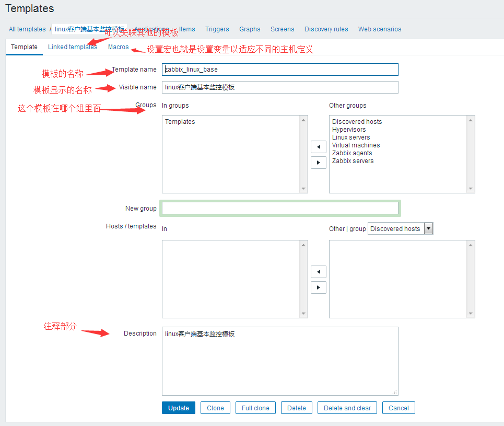Click the Delete and clear button

point(347,408)
